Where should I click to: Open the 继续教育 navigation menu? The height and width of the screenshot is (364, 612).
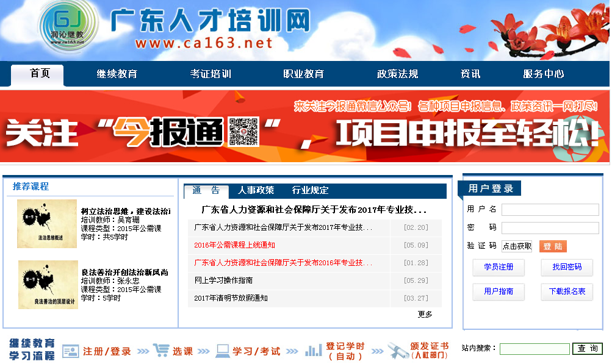(117, 74)
